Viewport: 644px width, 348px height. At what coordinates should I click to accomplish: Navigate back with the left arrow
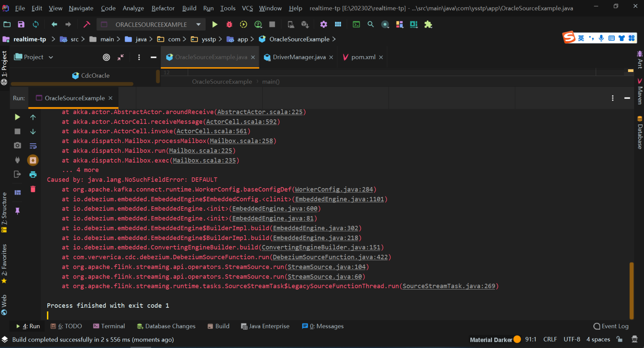54,24
